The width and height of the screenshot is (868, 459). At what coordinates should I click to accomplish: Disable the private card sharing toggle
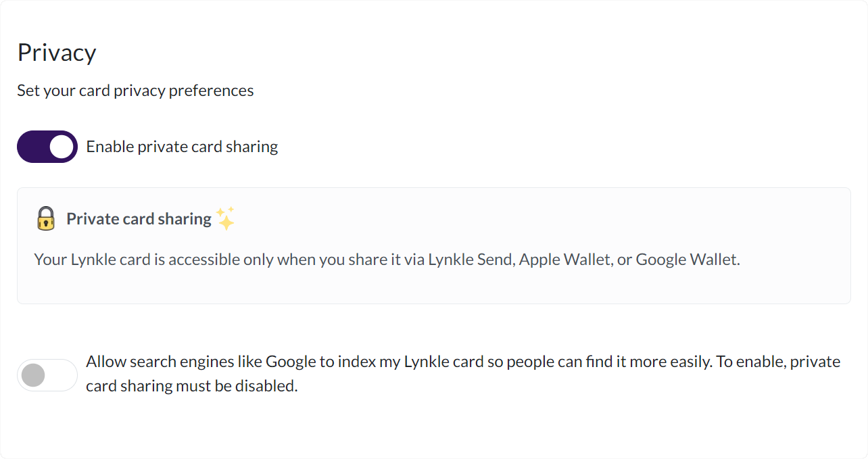click(47, 147)
